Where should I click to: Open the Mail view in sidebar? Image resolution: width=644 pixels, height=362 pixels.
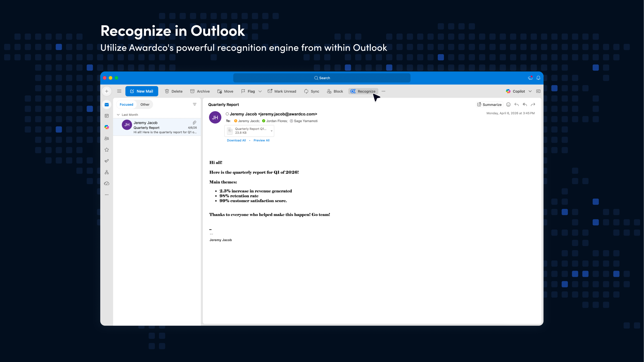click(107, 104)
